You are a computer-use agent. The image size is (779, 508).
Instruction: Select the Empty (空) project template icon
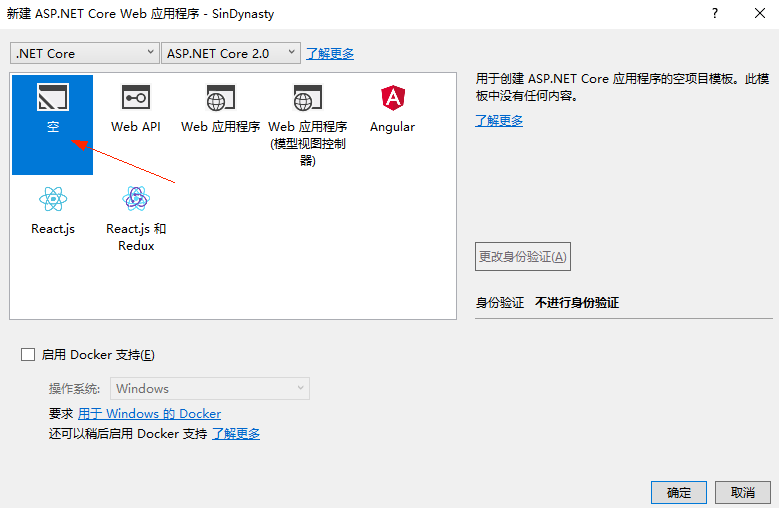[x=52, y=98]
